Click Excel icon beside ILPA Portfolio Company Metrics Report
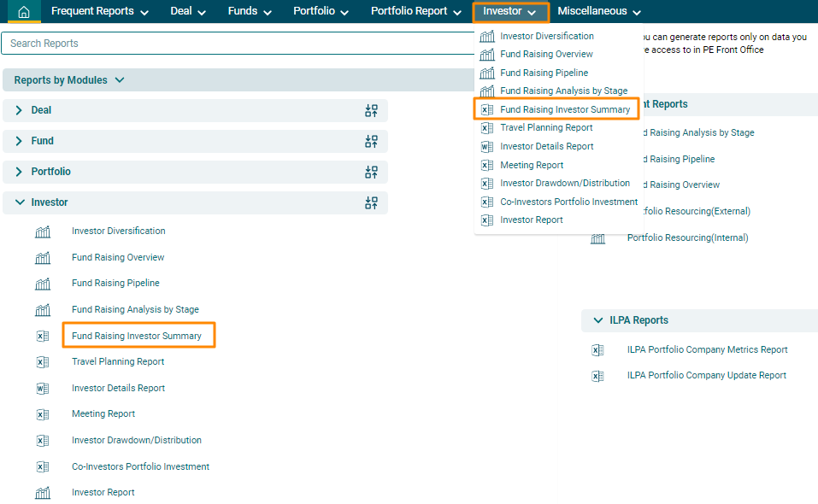The height and width of the screenshot is (504, 818). coord(597,350)
